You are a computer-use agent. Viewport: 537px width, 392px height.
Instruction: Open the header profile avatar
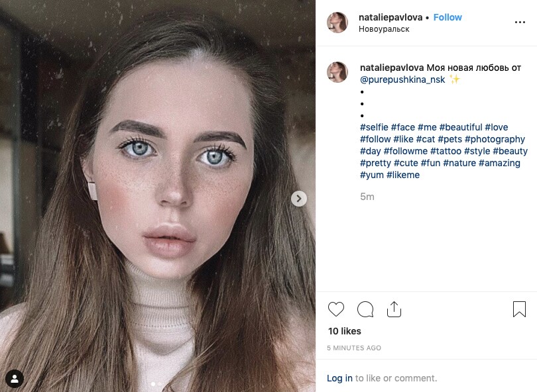point(337,23)
